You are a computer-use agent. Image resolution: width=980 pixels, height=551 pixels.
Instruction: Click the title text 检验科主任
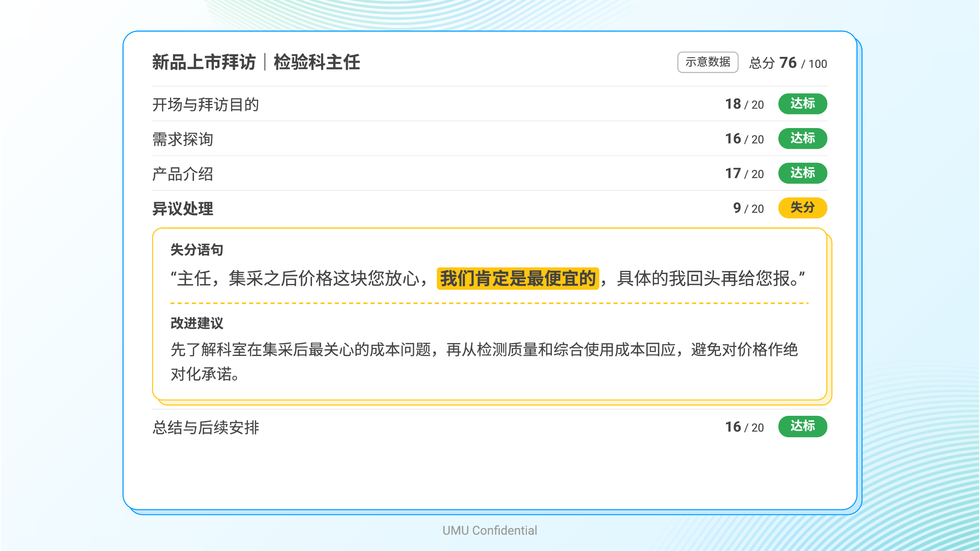point(317,62)
